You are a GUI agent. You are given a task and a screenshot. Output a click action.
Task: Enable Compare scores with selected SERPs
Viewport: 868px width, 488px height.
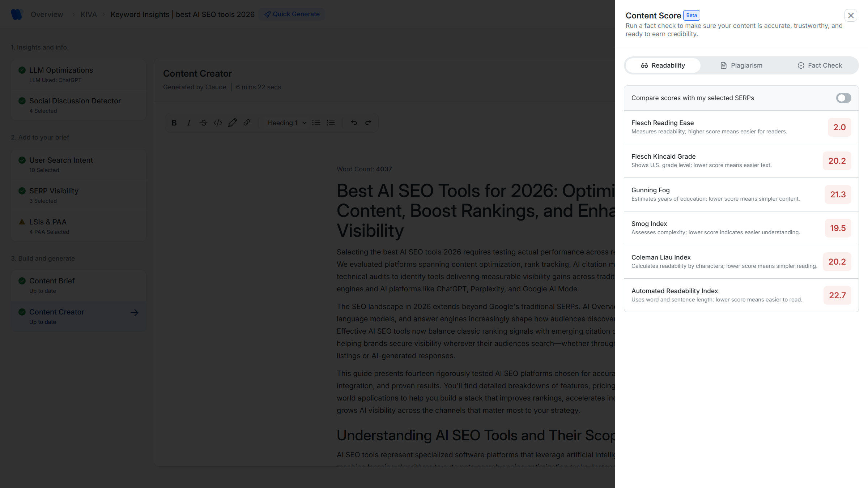click(843, 98)
